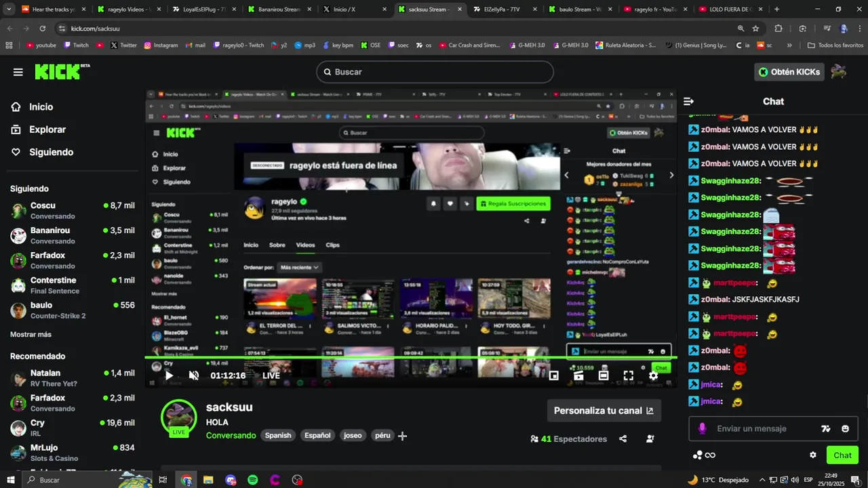Open the profile avatar menu
This screenshot has width=868, height=488.
pos(839,72)
